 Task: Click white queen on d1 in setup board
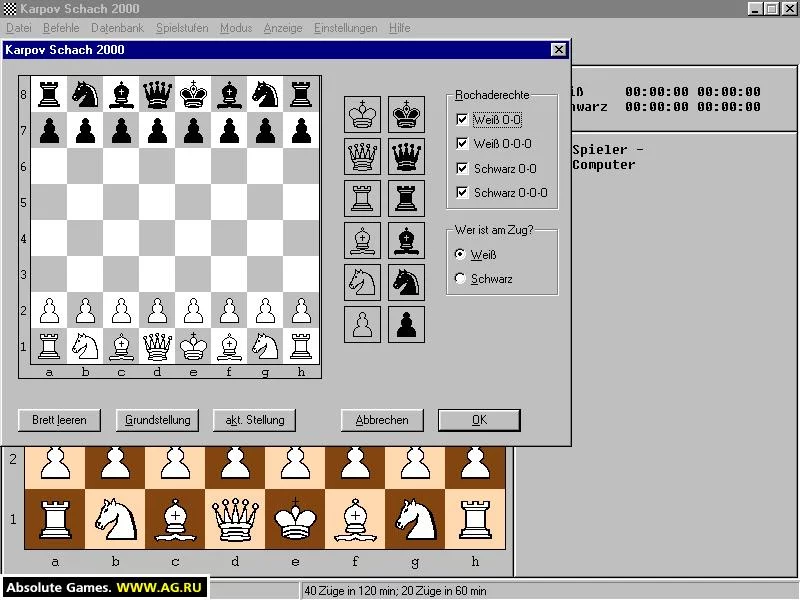point(157,346)
